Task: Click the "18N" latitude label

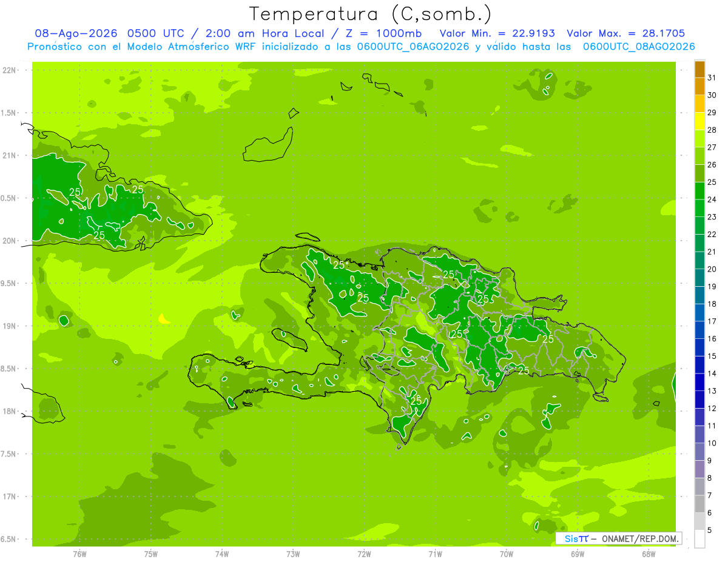Action: [x=9, y=412]
